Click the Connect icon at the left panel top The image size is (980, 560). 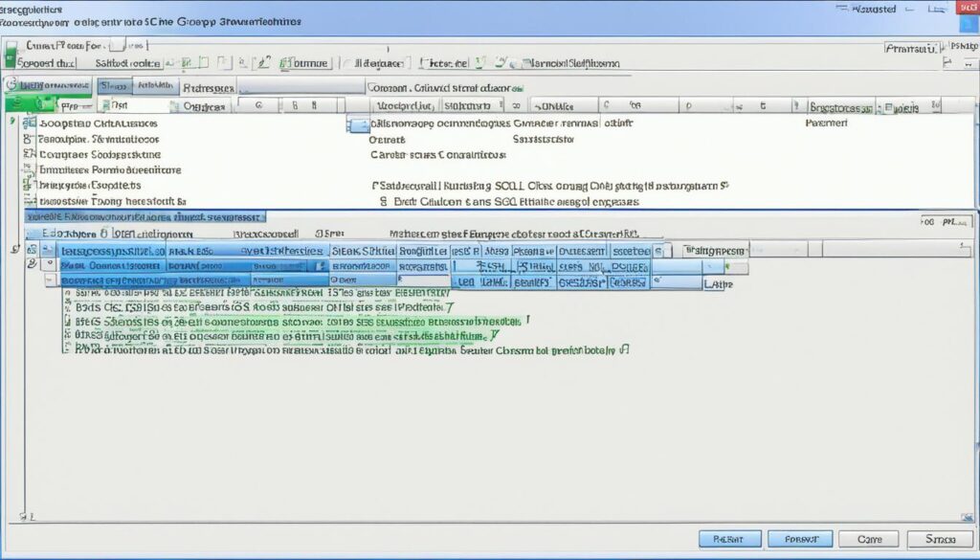pyautogui.click(x=24, y=84)
